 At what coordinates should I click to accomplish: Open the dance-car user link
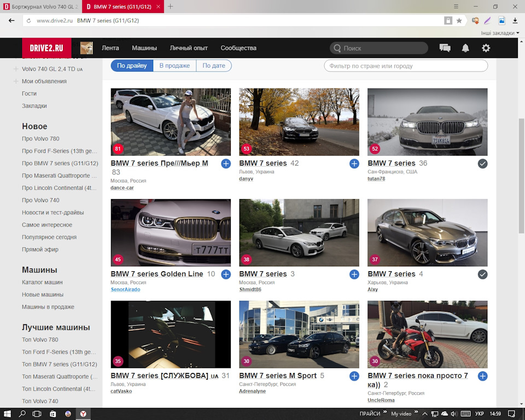pos(122,188)
